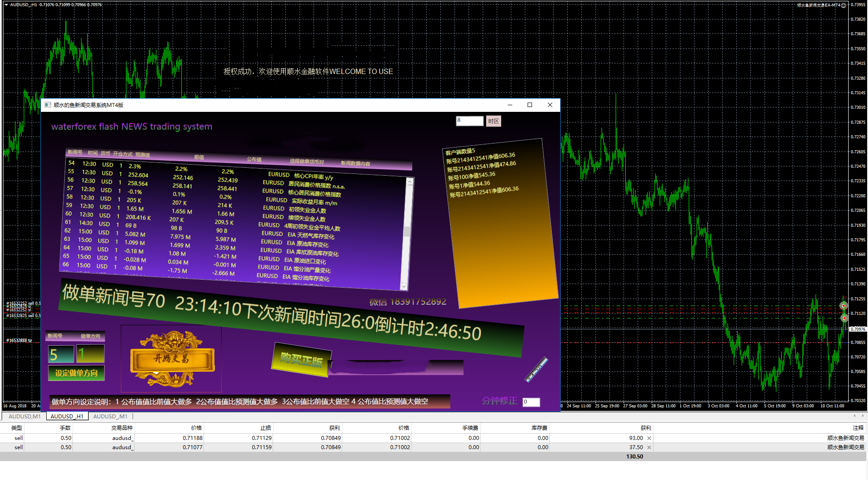Minimize the 顺水的鱼新闻交易系统 window

510,105
